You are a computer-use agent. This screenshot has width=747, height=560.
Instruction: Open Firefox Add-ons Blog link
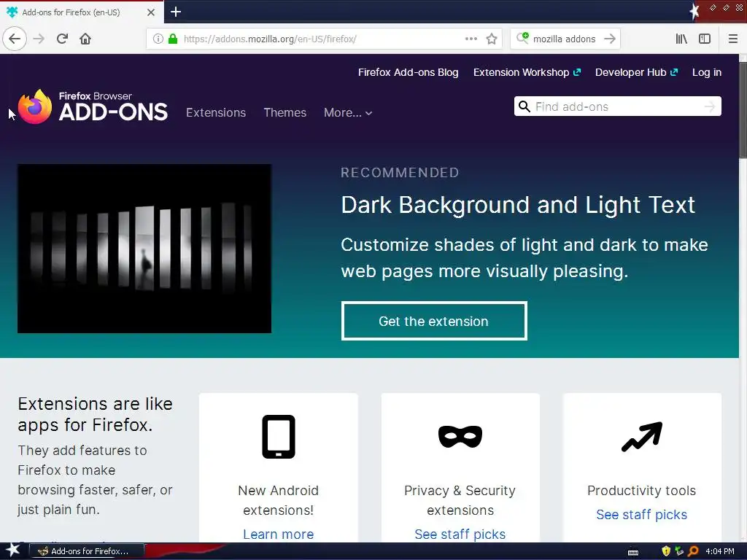click(x=409, y=72)
